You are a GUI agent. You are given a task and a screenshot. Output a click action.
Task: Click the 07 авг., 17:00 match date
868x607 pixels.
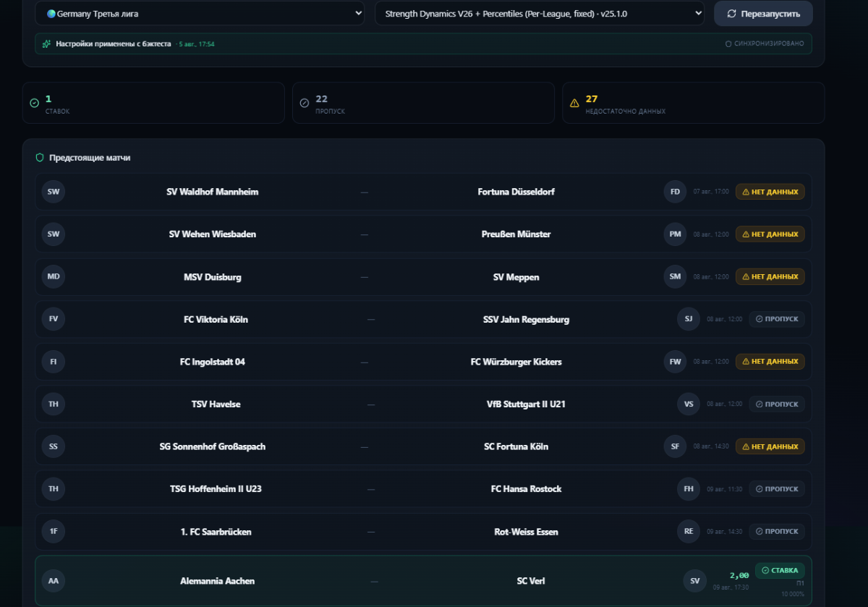[711, 192]
